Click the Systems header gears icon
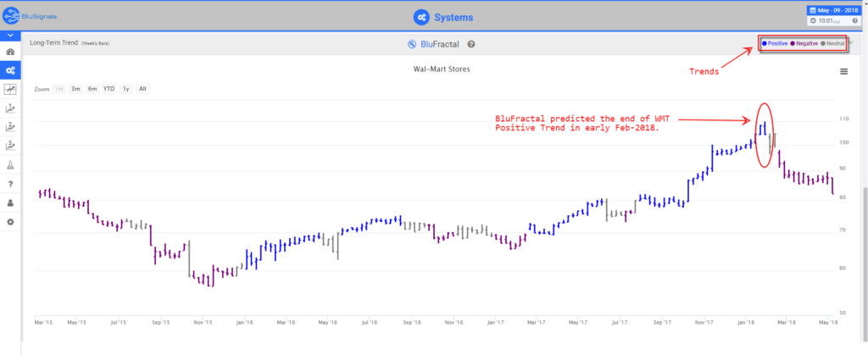This screenshot has width=868, height=355. [x=421, y=17]
